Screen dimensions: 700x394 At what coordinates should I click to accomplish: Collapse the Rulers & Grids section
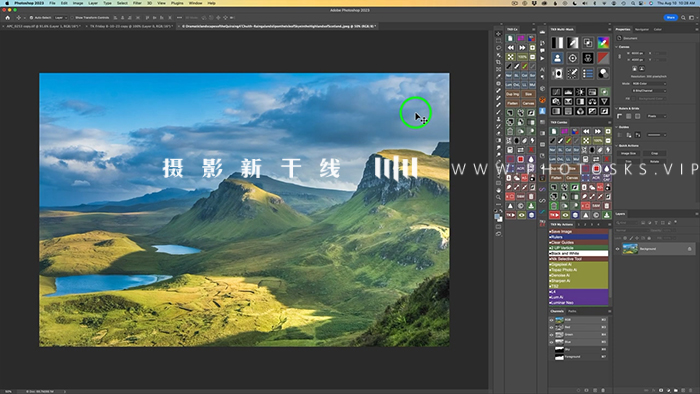617,108
